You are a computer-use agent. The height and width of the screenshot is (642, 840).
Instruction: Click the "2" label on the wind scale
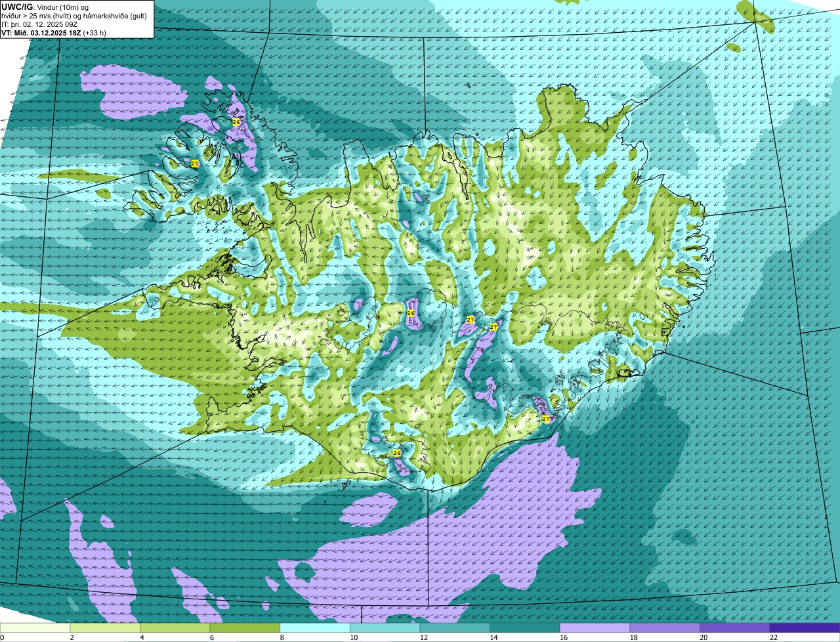coord(72,637)
